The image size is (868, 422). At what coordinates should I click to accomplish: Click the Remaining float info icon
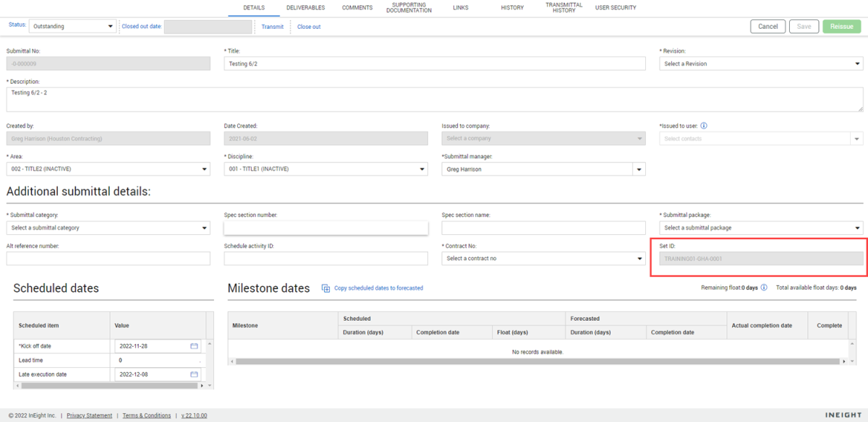point(764,288)
